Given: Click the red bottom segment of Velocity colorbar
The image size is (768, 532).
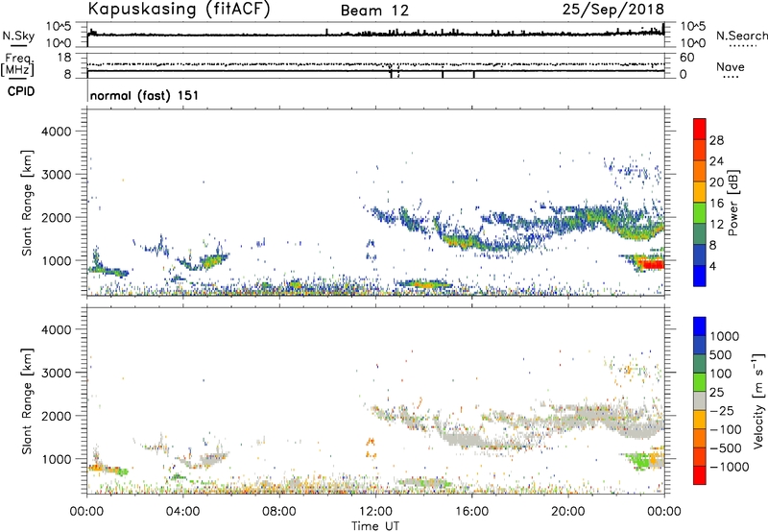Looking at the screenshot, I should click(700, 475).
